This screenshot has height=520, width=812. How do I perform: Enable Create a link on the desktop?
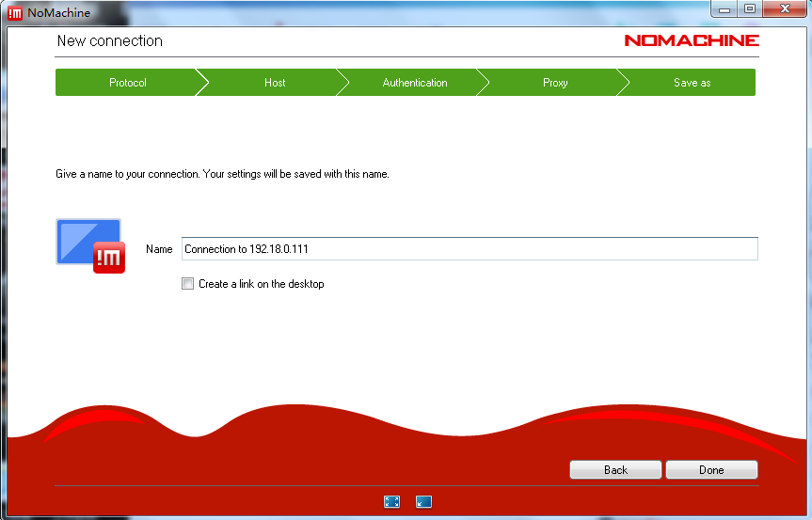click(187, 284)
